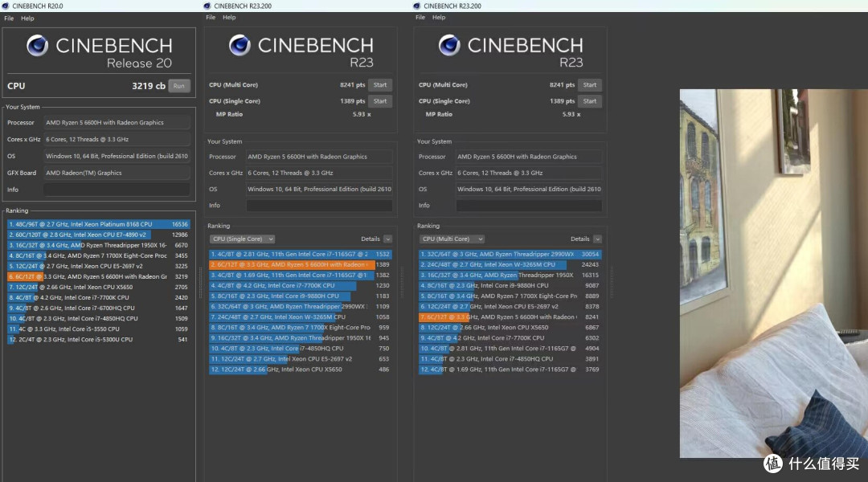The image size is (868, 482).
Task: Click the right Cinebench R23 title bar icon
Action: pyautogui.click(x=417, y=6)
